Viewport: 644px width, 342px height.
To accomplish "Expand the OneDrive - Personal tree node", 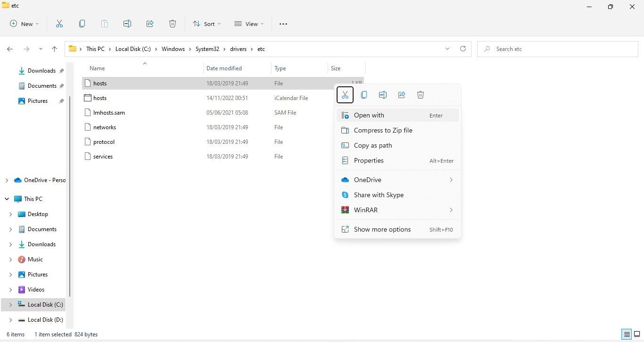I will pyautogui.click(x=7, y=180).
